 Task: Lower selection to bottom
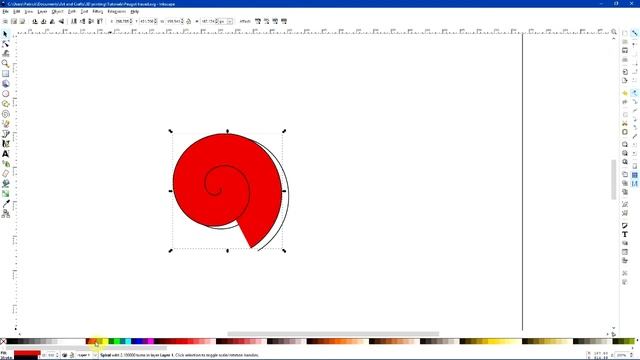[74, 21]
